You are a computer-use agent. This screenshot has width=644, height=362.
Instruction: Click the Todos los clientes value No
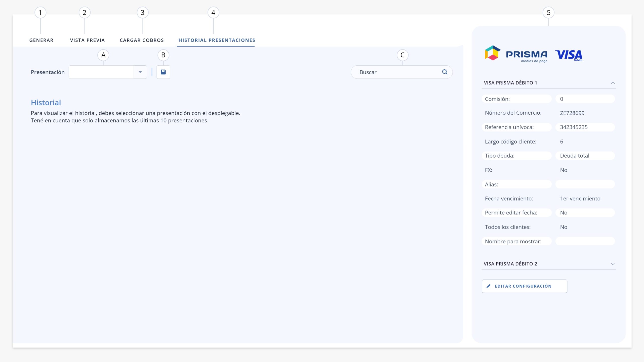[x=563, y=227]
